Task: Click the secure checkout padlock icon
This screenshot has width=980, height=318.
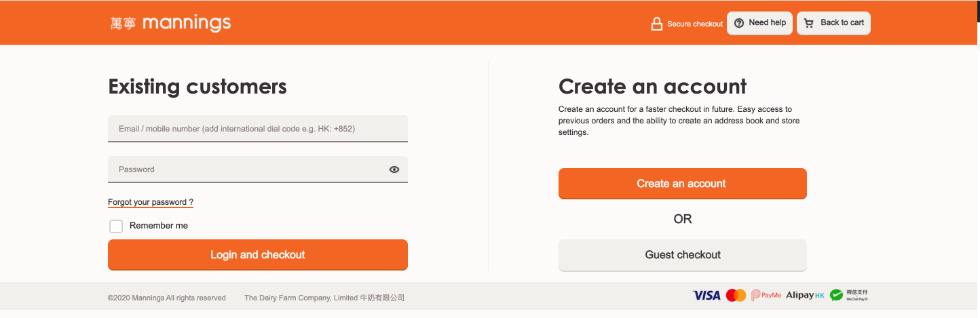Action: (x=656, y=24)
